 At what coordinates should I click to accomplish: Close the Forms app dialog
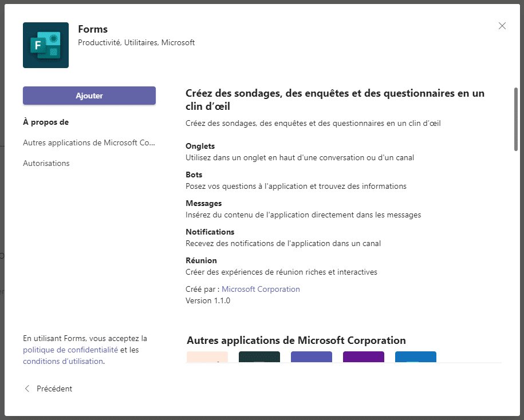coord(502,26)
